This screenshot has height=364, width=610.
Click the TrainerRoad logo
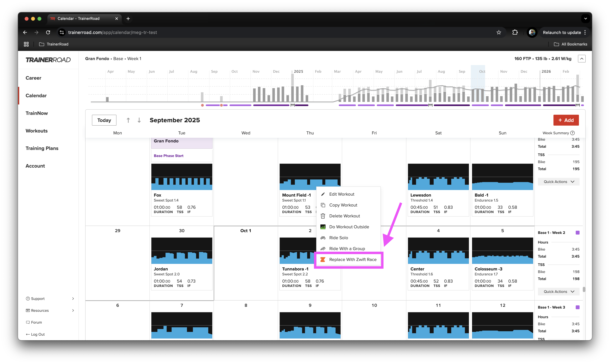(x=48, y=60)
